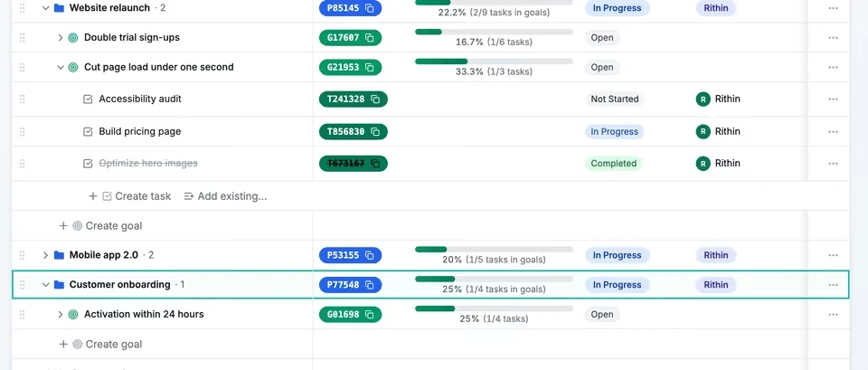Grab the drag handle for Customer onboarding

pos(22,285)
